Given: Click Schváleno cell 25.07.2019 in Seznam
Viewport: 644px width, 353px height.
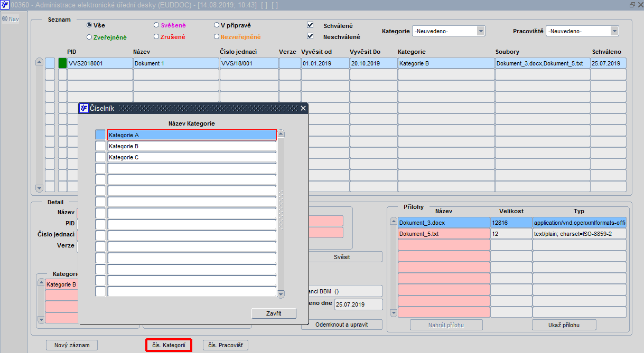Looking at the screenshot, I should 608,63.
